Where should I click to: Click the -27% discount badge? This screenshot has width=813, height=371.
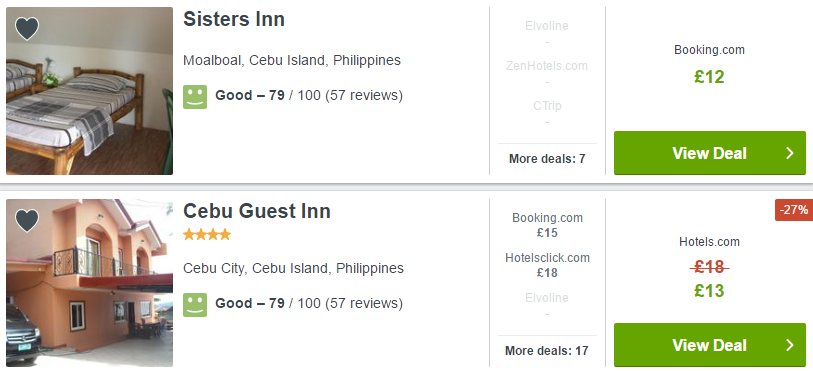794,210
